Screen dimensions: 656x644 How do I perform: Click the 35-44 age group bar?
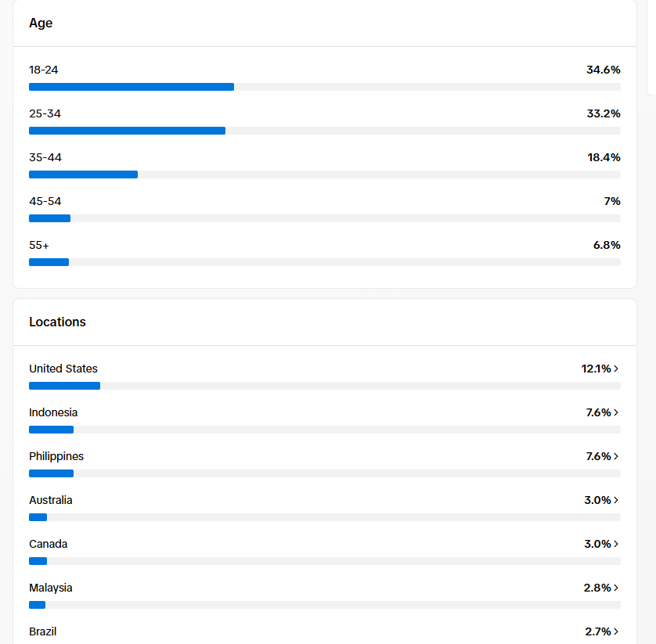[325, 174]
